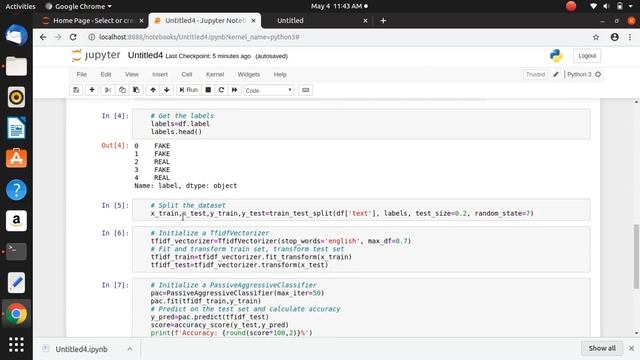Click the Python logo icon
The width and height of the screenshot is (640, 360).
click(x=556, y=56)
